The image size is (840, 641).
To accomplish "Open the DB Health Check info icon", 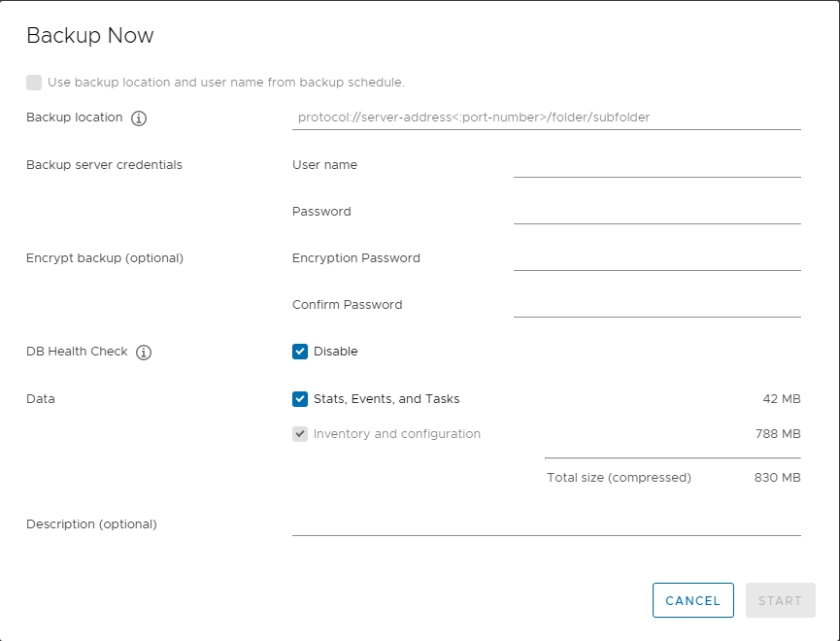I will [x=144, y=353].
